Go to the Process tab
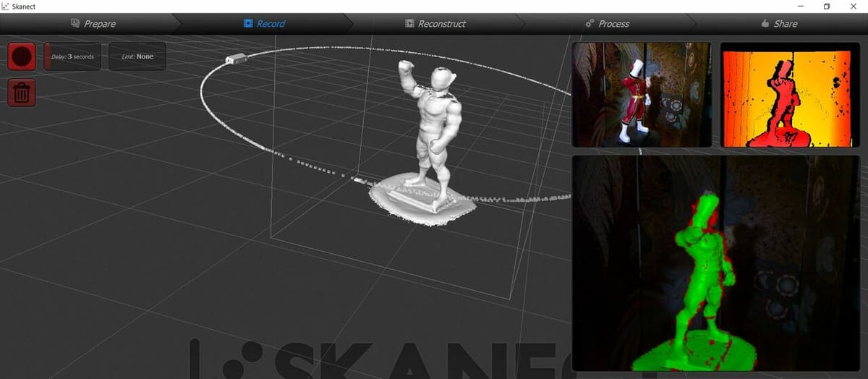The image size is (868, 379). (607, 23)
